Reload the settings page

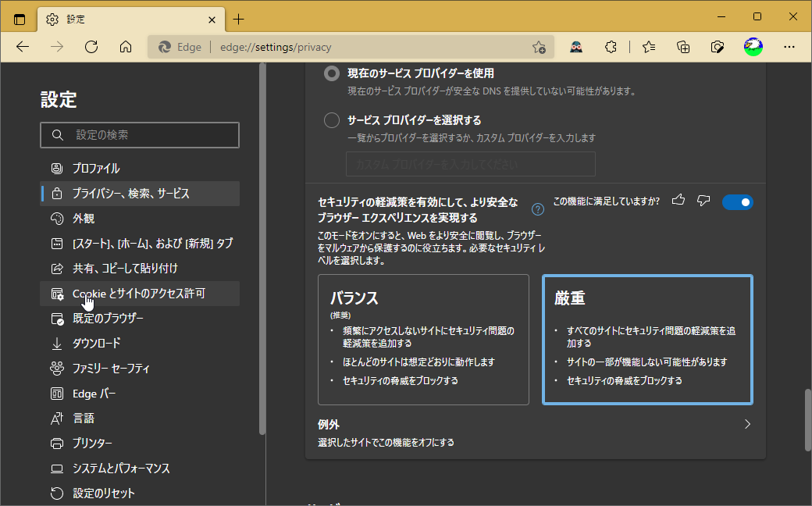[91, 47]
